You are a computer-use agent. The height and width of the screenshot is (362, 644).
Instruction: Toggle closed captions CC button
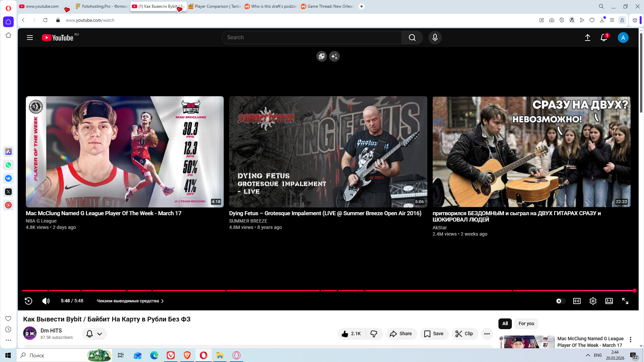coord(577,301)
